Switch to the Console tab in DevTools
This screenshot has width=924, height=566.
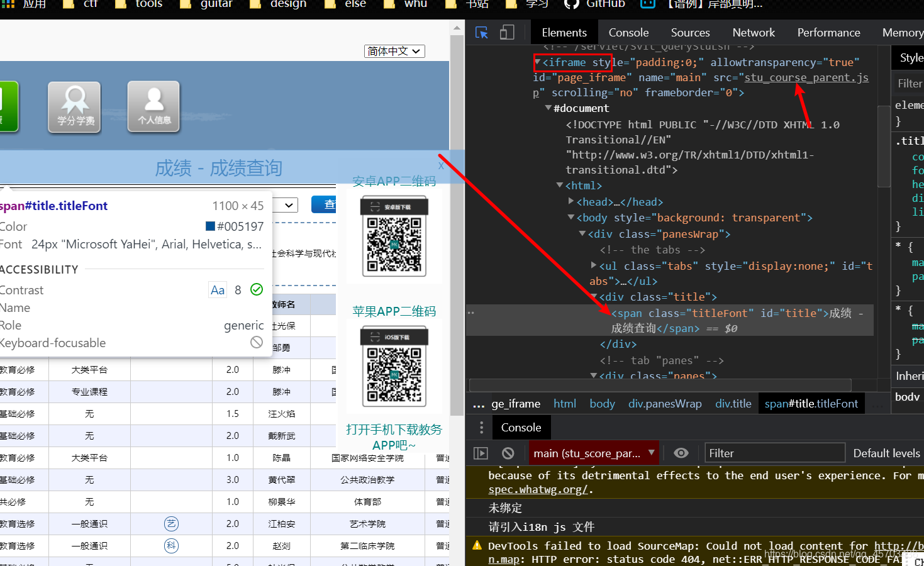click(628, 33)
